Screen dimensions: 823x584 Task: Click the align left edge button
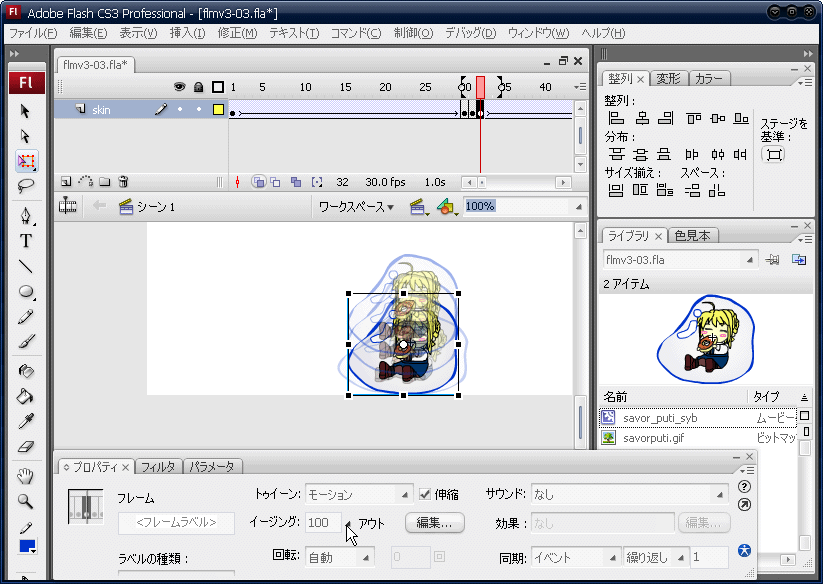pos(616,118)
